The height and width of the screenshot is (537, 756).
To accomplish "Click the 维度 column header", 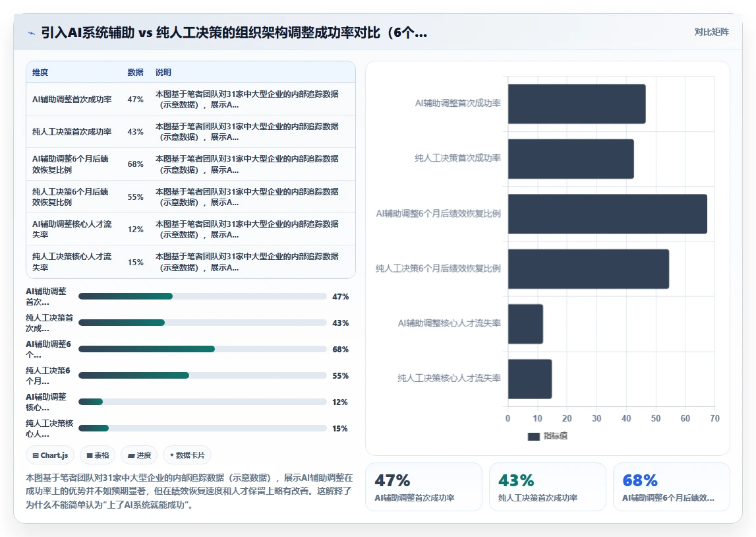I will pyautogui.click(x=40, y=73).
